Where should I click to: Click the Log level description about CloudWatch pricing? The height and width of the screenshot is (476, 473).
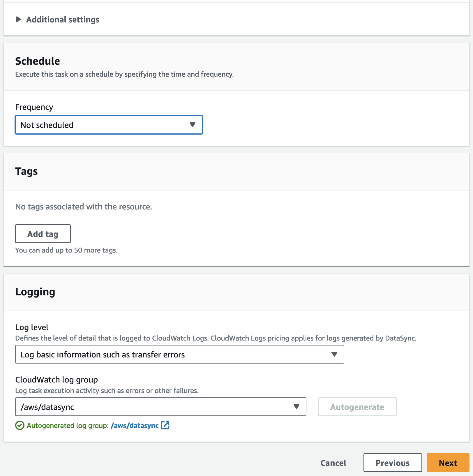pos(216,338)
